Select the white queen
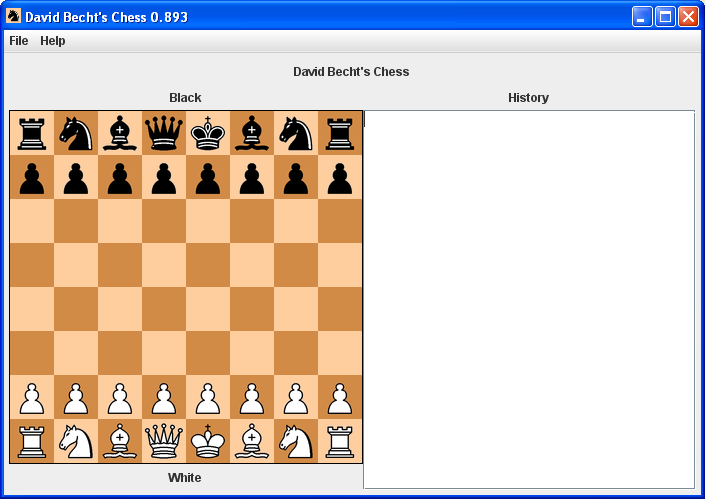705x499 pixels. [164, 441]
